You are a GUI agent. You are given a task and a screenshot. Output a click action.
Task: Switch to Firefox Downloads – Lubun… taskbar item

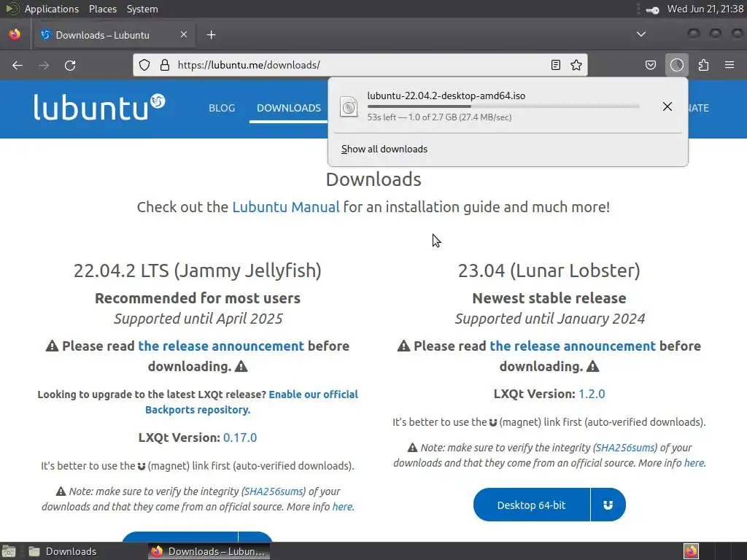click(209, 551)
